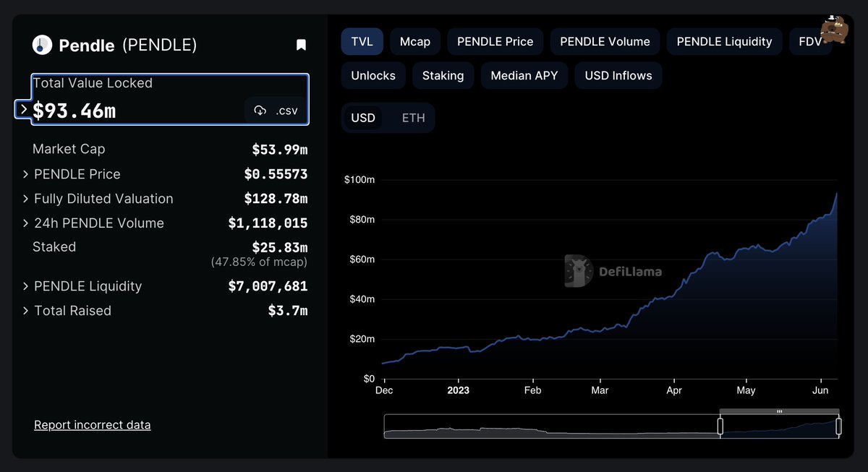
Task: Switch the chart currency to ETH
Action: coord(413,117)
